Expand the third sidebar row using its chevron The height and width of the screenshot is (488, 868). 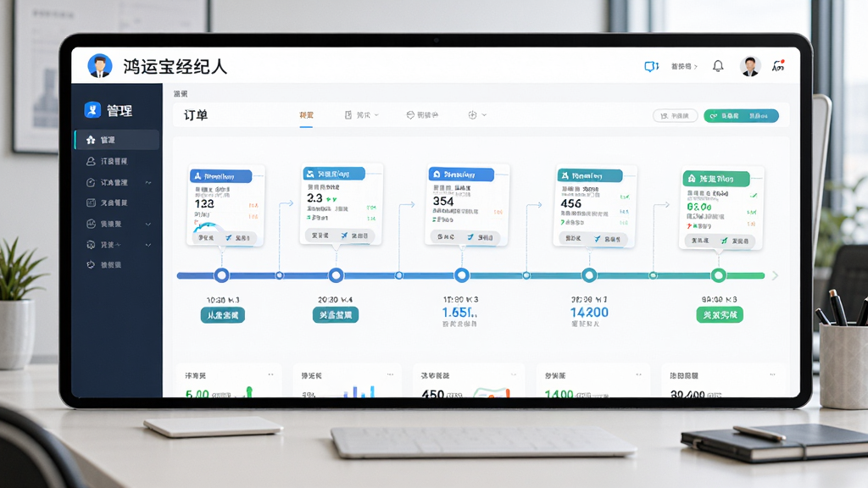point(148,183)
